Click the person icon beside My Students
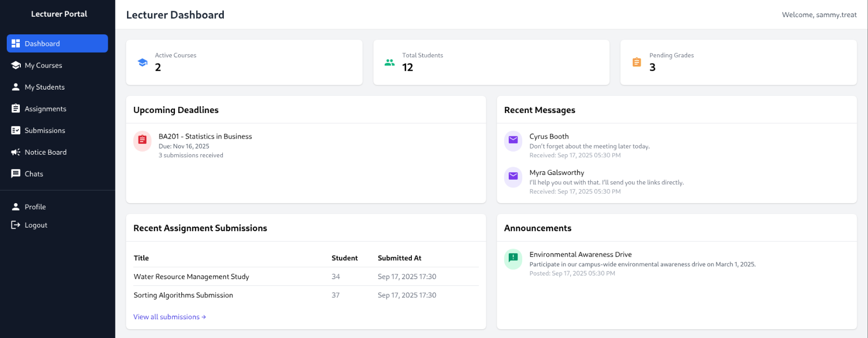This screenshot has width=868, height=338. 16,87
